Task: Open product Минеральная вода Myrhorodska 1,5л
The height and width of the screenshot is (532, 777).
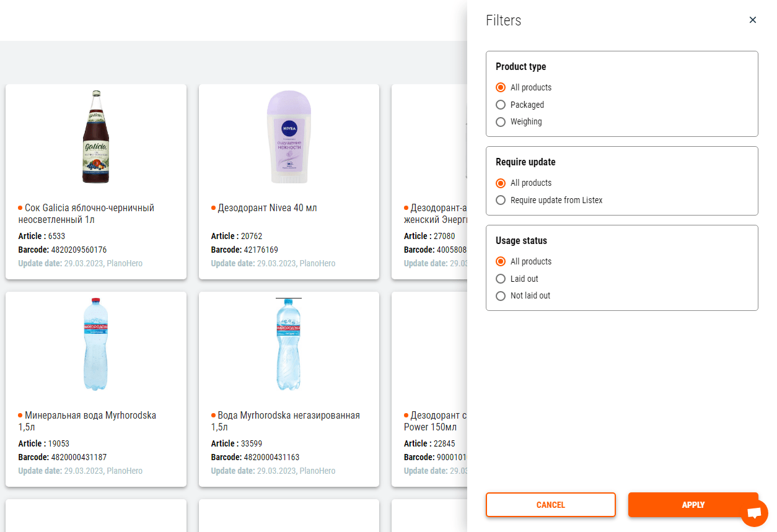Action: (89, 421)
